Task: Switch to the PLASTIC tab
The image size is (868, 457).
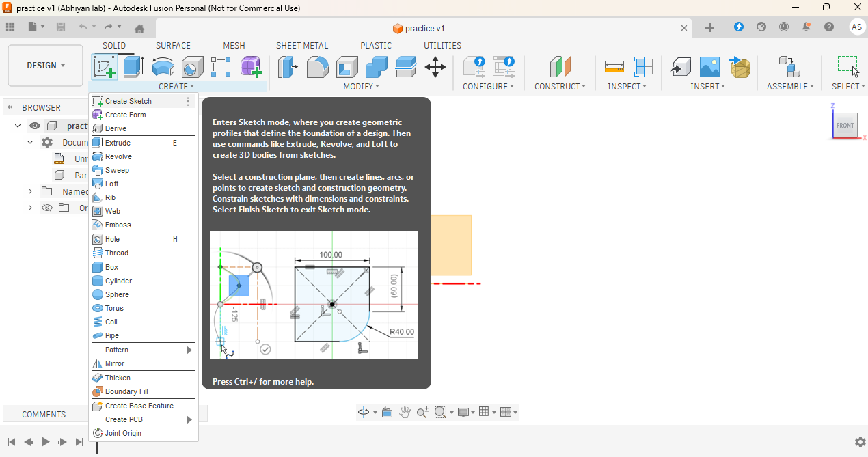Action: [x=376, y=46]
